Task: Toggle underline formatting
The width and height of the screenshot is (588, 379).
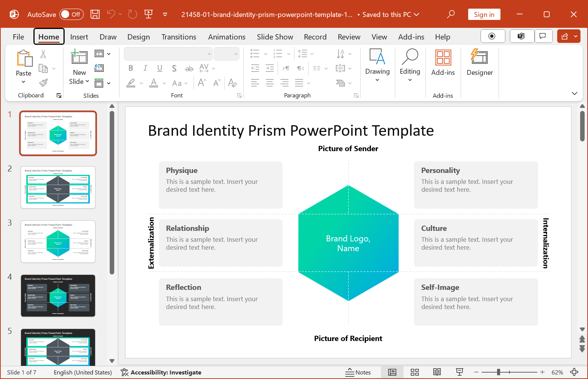Action: (159, 68)
